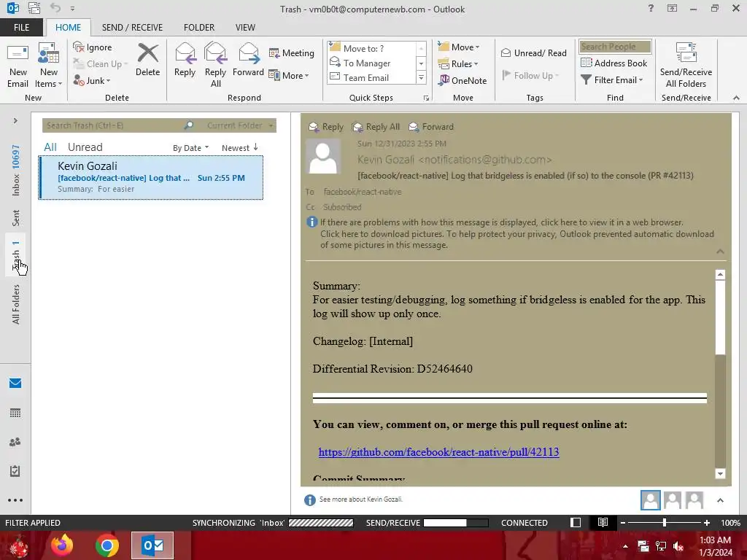
Task: Open the Mail view
Action: tap(15, 384)
